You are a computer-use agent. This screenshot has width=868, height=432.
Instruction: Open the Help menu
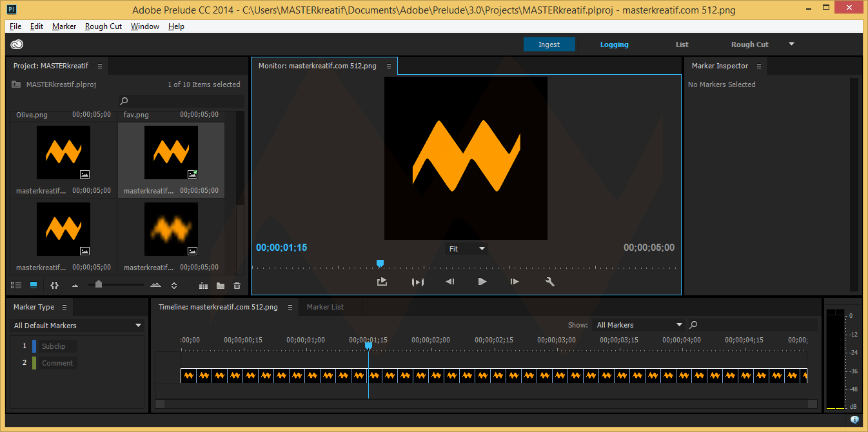point(176,26)
